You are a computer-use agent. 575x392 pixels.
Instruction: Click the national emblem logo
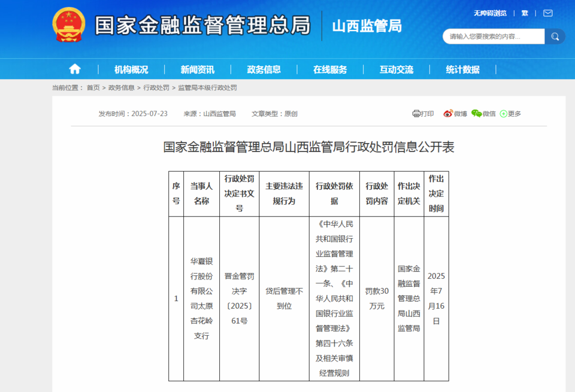69,25
